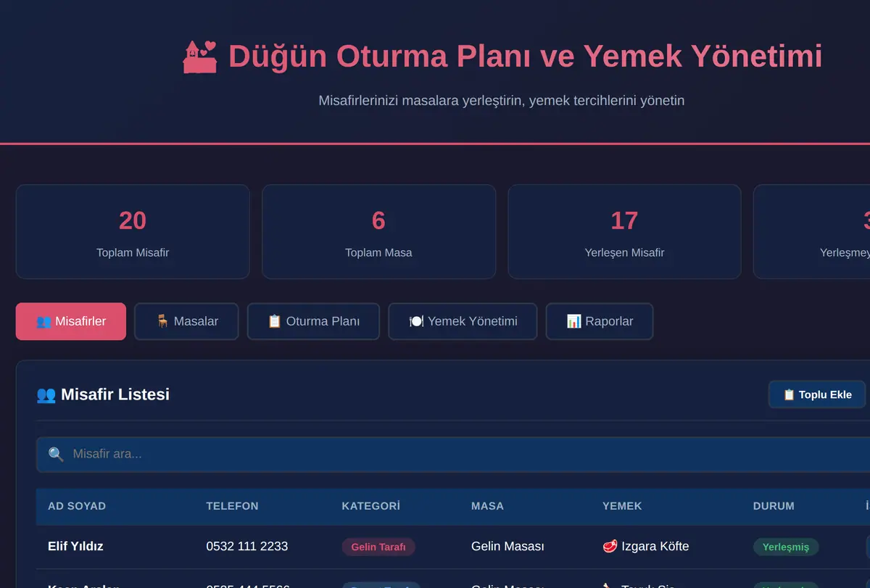
Task: Switch to the Misafirler tab
Action: 71,321
